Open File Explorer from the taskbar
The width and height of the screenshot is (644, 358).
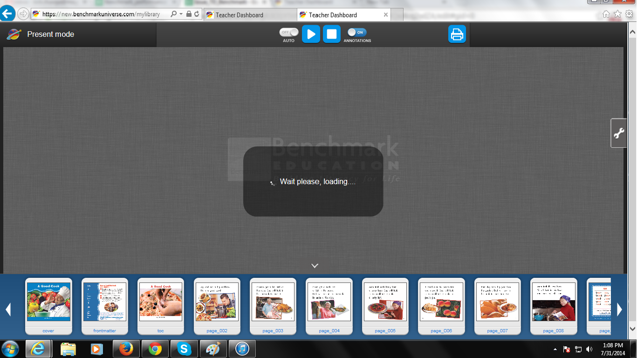click(68, 349)
